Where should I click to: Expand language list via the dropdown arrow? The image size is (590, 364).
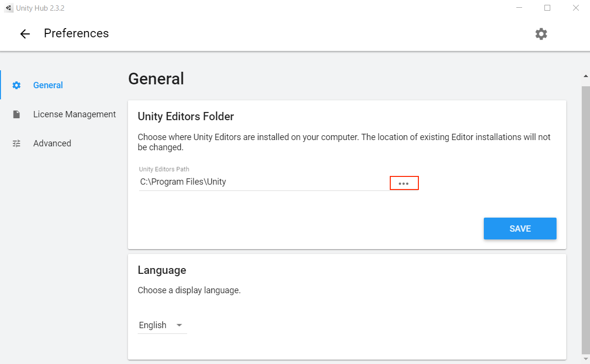pos(179,325)
